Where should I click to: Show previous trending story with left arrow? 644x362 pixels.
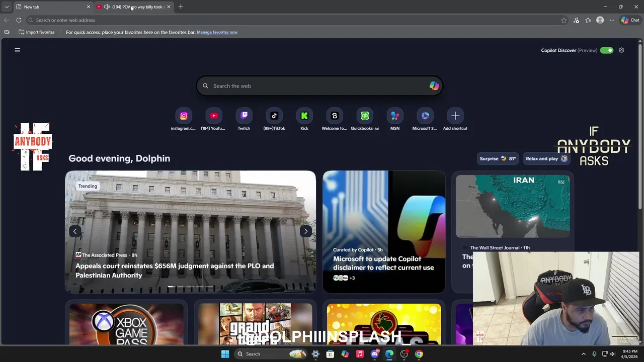(x=75, y=231)
